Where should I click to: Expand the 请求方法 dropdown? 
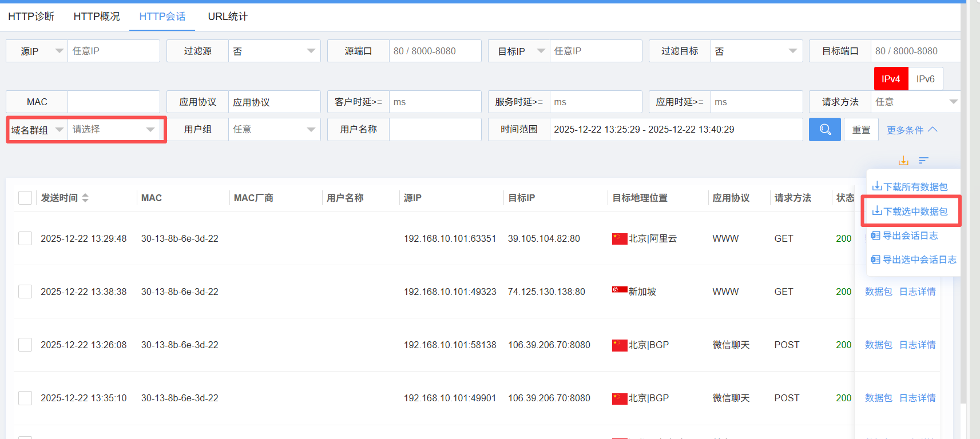click(x=915, y=102)
